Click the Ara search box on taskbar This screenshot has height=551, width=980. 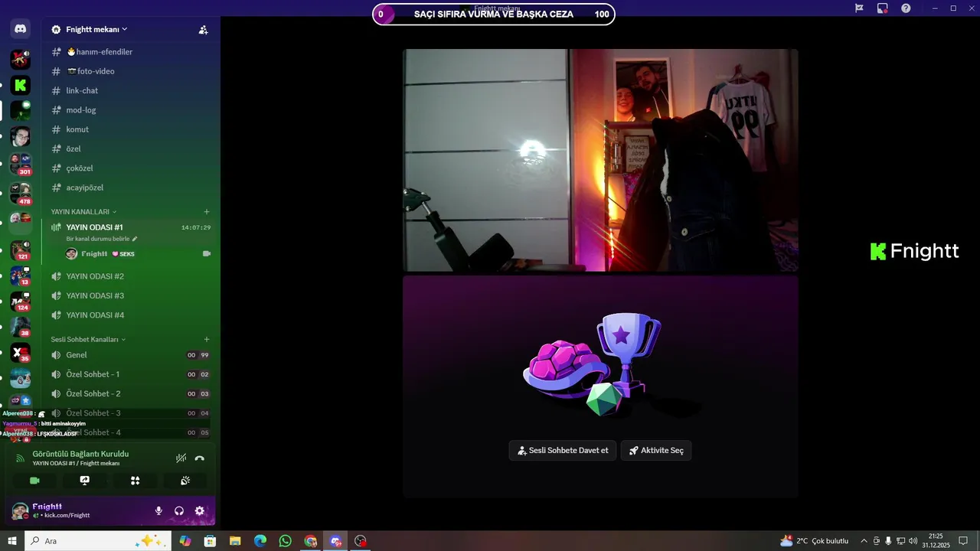(x=98, y=541)
